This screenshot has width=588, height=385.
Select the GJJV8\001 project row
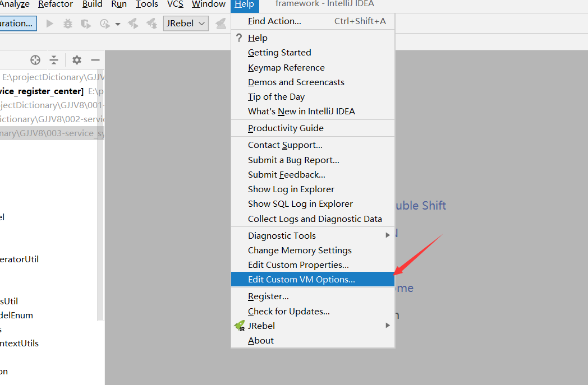tap(52, 105)
